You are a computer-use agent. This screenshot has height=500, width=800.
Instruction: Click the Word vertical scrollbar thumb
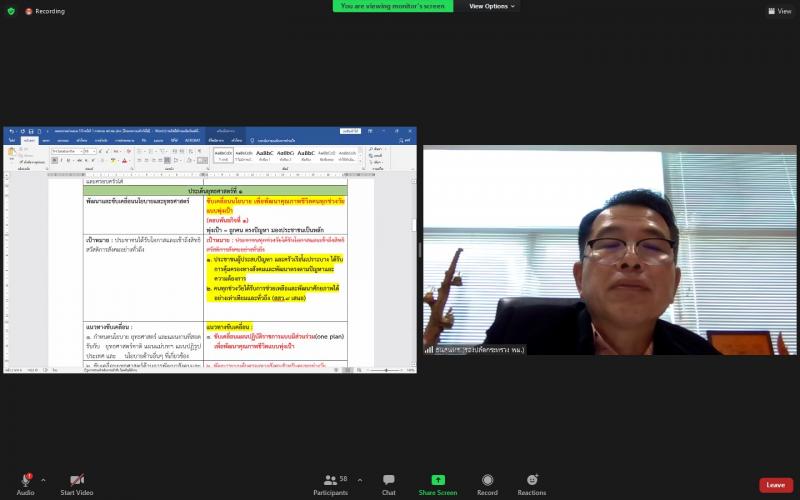[x=414, y=224]
